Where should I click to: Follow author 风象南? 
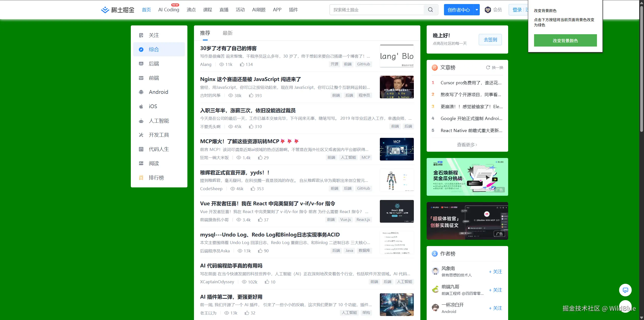pyautogui.click(x=495, y=272)
